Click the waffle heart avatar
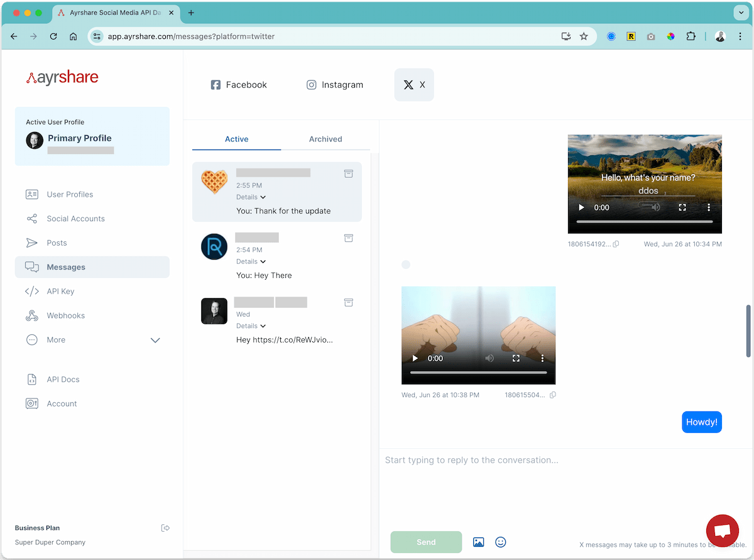Screen dimensions: 754x560 click(x=214, y=182)
